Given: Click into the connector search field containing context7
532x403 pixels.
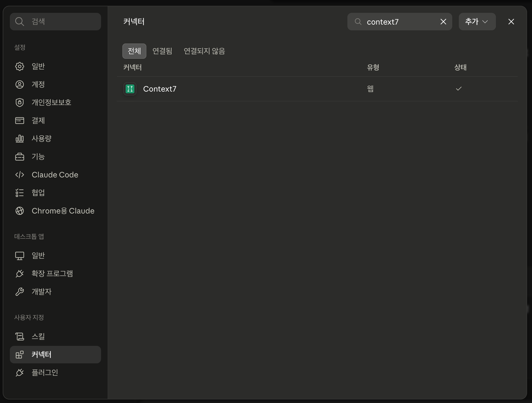Looking at the screenshot, I should click(x=400, y=22).
